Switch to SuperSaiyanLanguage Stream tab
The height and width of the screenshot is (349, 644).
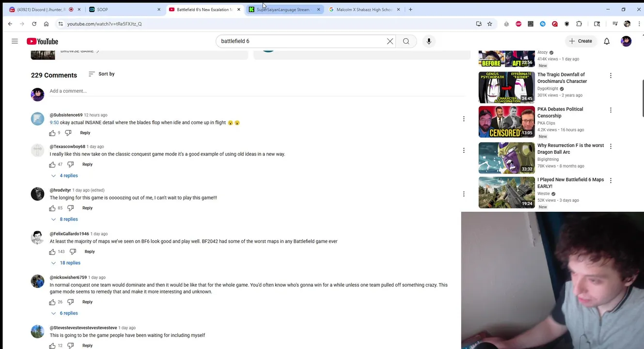[283, 9]
